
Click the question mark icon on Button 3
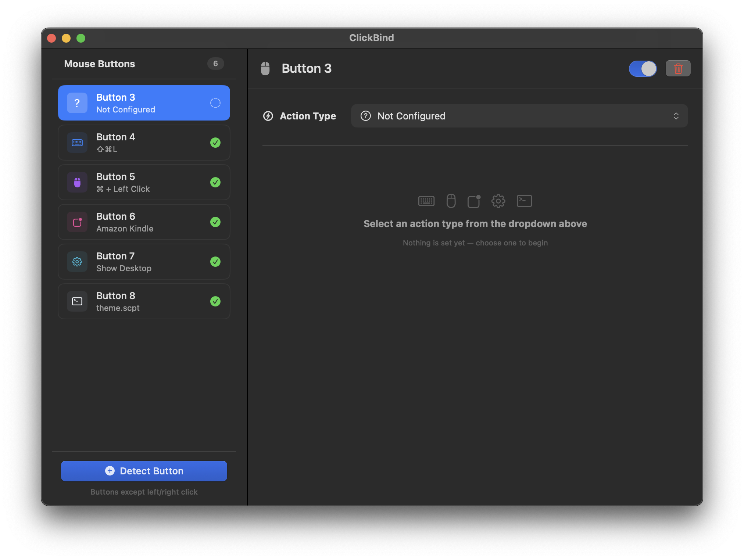pos(77,103)
